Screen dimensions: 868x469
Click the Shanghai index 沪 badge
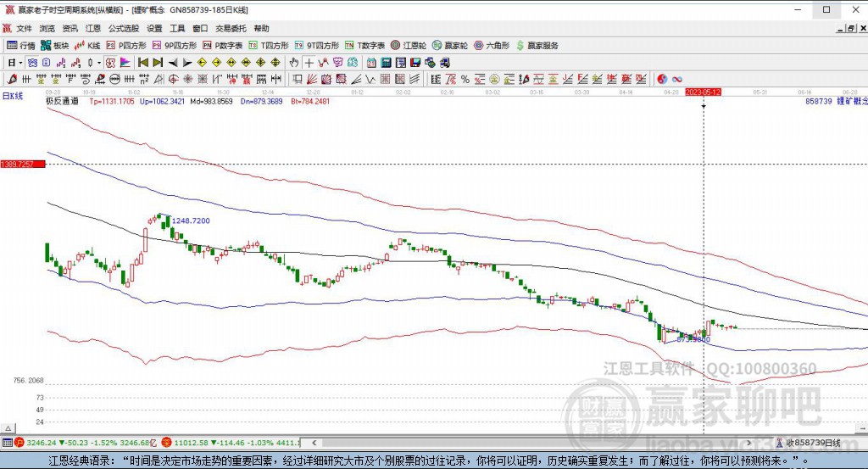[19, 443]
